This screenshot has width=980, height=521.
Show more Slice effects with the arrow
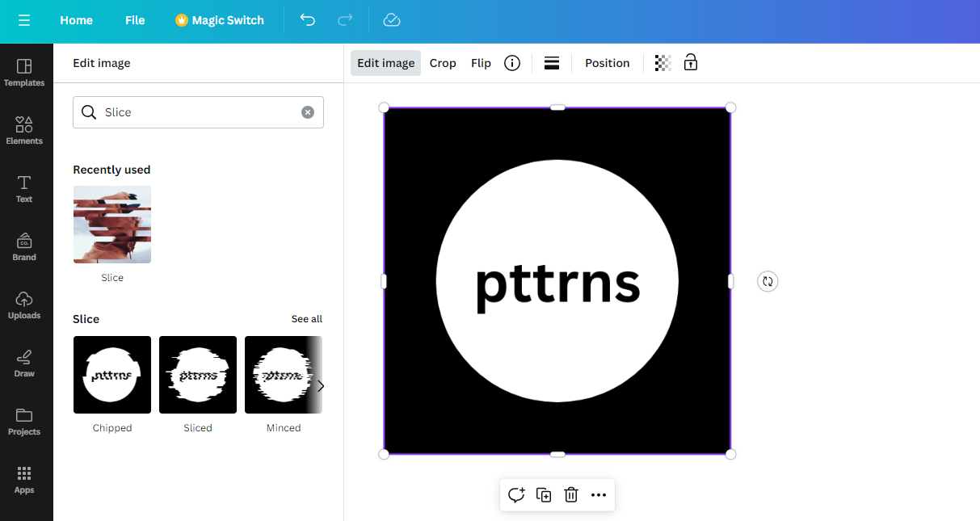point(320,386)
